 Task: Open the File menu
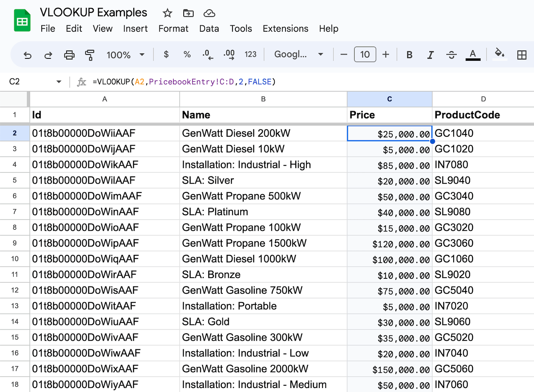coord(48,28)
